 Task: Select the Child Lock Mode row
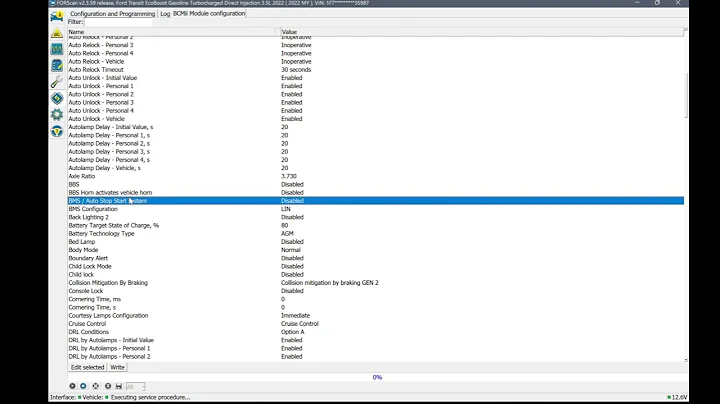pos(376,266)
